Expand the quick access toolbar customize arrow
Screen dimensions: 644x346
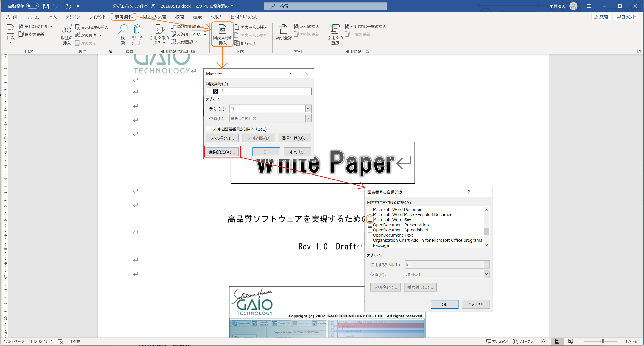click(x=78, y=6)
